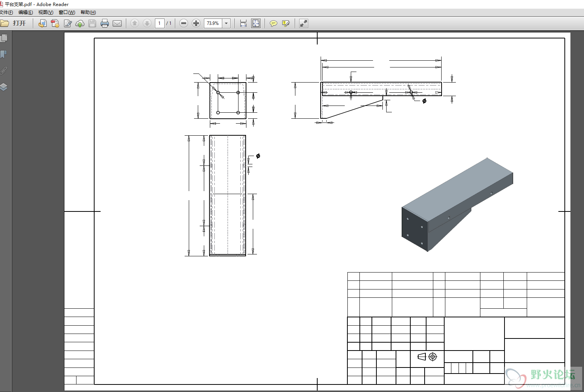
Task: Go to next page with down arrow
Action: (x=147, y=23)
